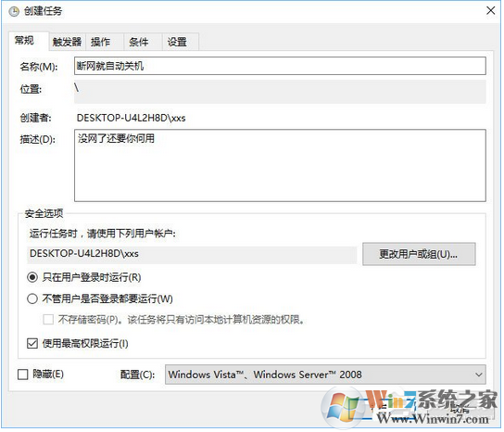
Task: Open the 触发器 tab
Action: tap(67, 42)
